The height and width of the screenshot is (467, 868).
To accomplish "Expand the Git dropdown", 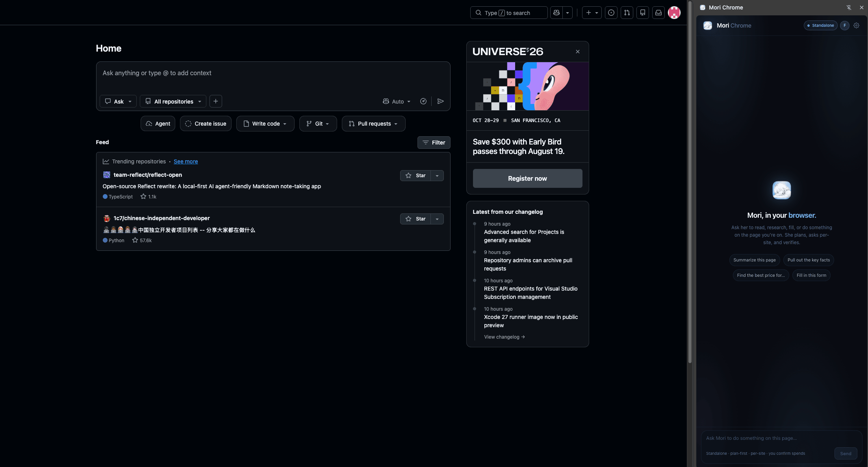I will [318, 124].
